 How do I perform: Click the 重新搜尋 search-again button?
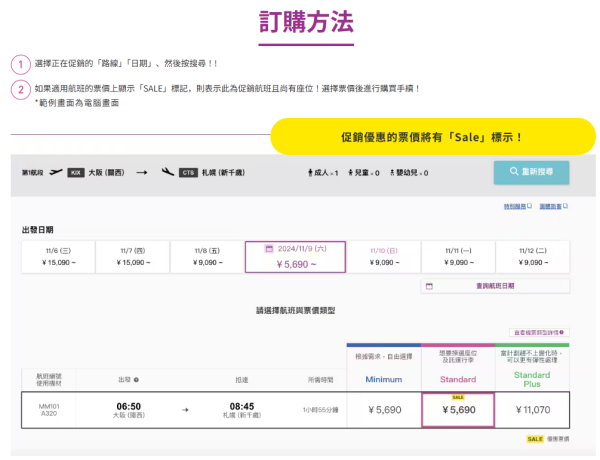coord(531,173)
